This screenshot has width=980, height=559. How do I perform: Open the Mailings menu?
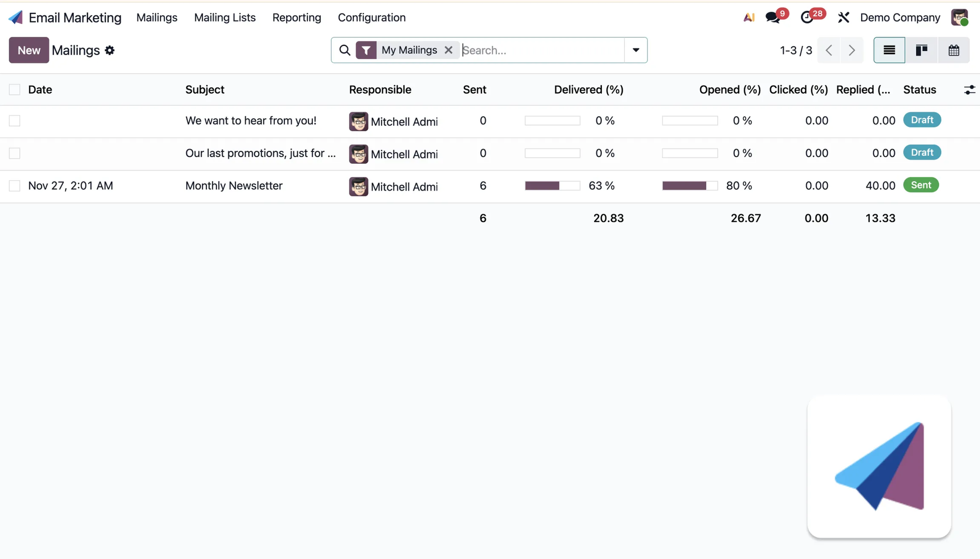pos(157,17)
